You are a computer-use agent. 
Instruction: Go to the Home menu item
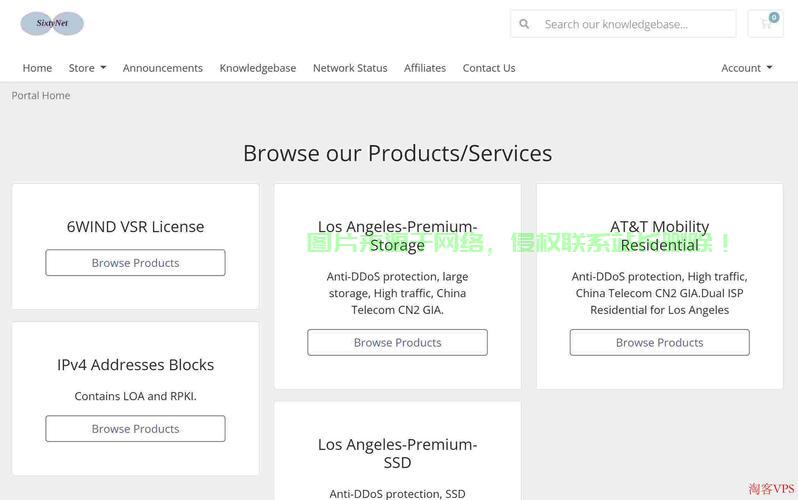(x=37, y=68)
